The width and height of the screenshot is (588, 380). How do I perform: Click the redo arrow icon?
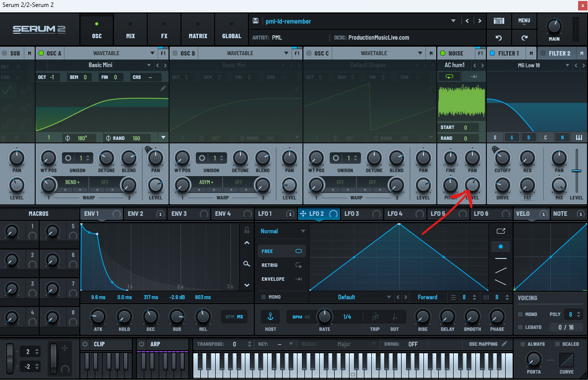[524, 38]
